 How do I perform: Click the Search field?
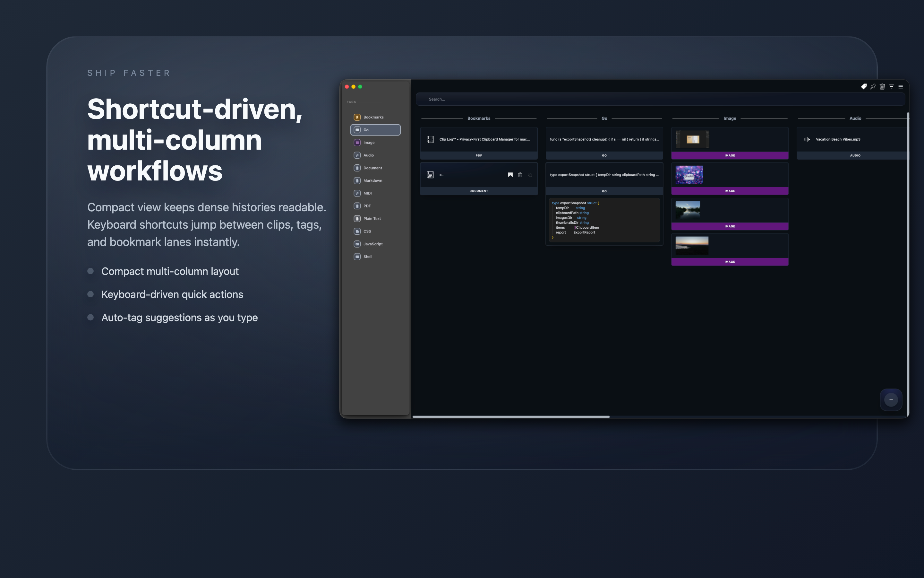tap(660, 99)
